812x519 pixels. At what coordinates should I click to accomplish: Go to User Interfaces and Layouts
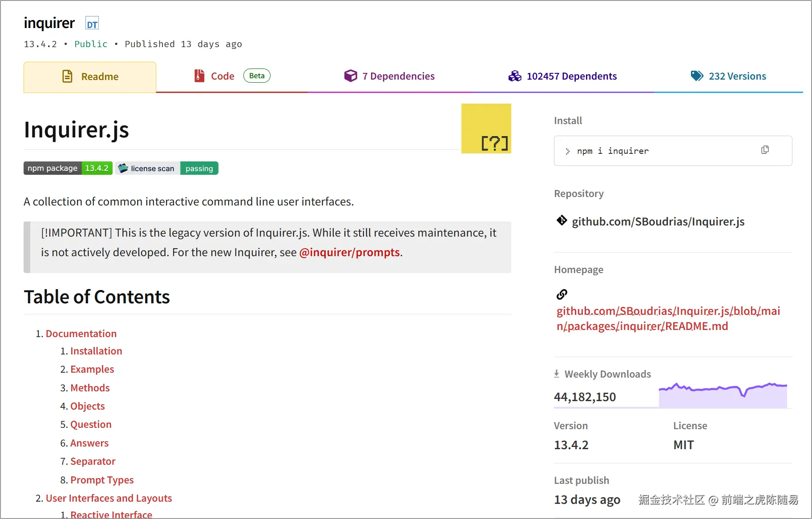109,498
